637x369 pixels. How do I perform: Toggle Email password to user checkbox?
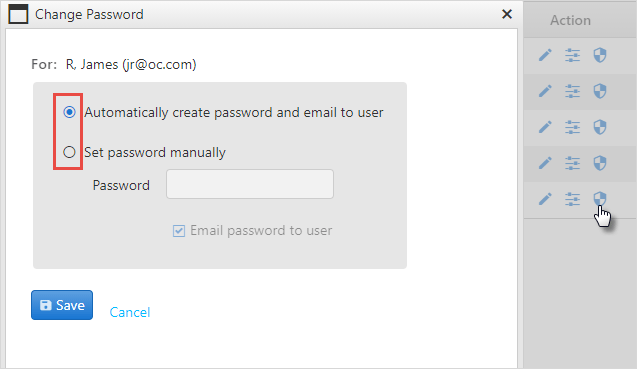pyautogui.click(x=179, y=231)
